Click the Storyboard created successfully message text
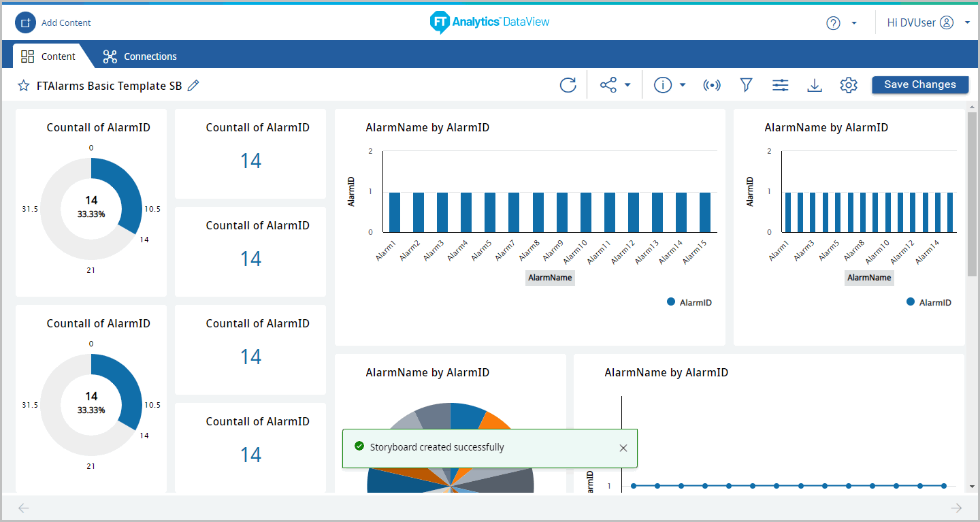The image size is (980, 522). [437, 448]
